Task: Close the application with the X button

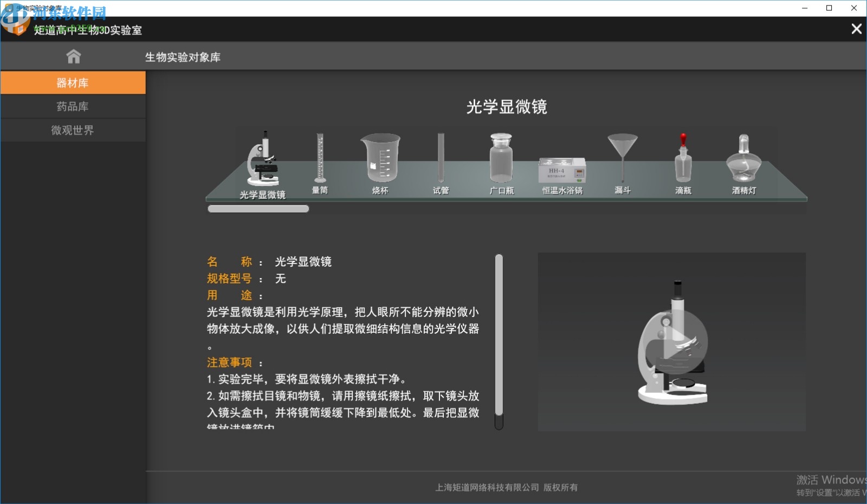Action: point(857,29)
